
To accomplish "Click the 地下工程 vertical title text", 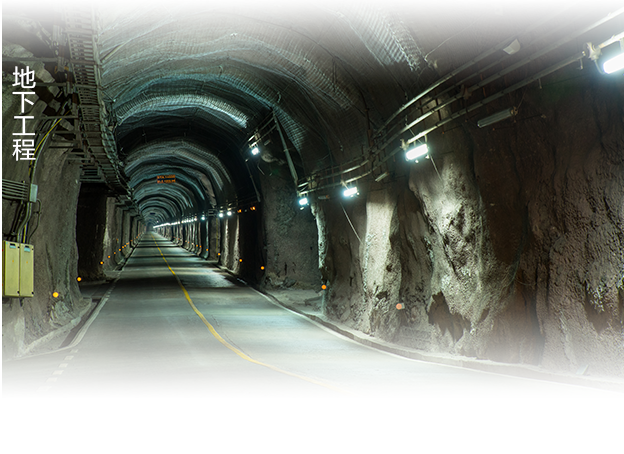I will [24, 113].
